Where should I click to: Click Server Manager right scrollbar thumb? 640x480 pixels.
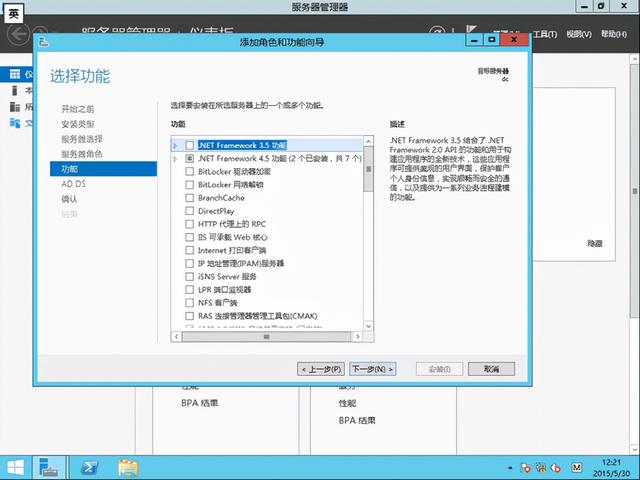pyautogui.click(x=635, y=191)
